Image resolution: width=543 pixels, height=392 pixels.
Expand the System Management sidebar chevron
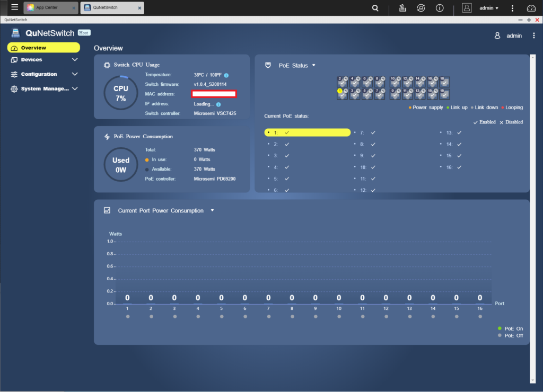74,88
